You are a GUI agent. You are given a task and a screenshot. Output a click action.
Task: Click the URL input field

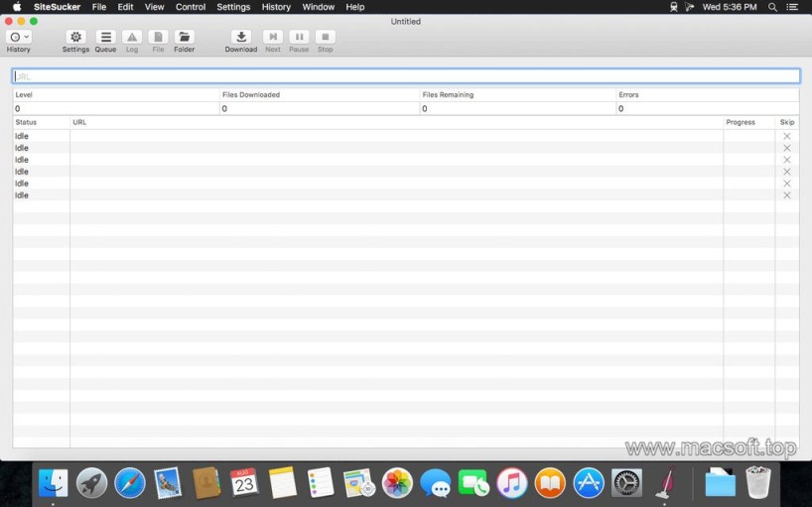[x=406, y=76]
